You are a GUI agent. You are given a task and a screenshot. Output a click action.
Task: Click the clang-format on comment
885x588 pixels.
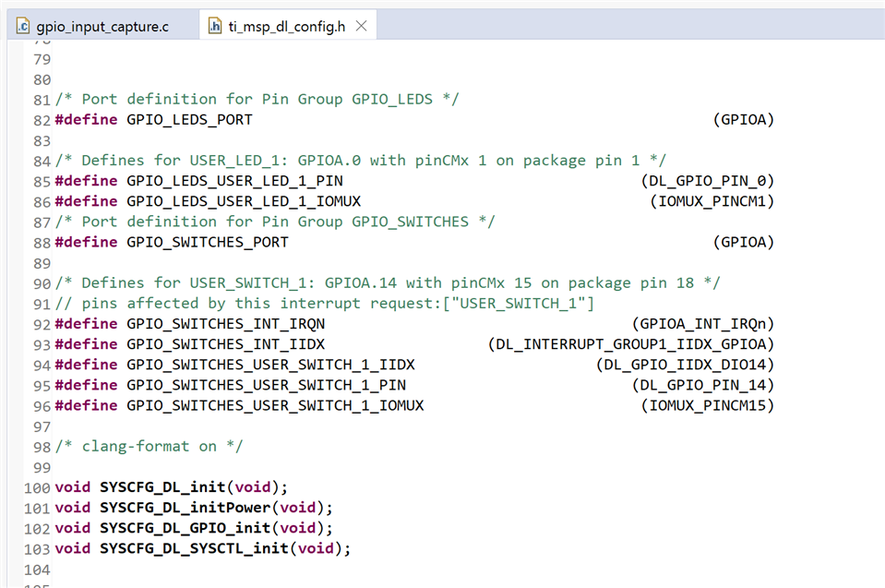(149, 447)
